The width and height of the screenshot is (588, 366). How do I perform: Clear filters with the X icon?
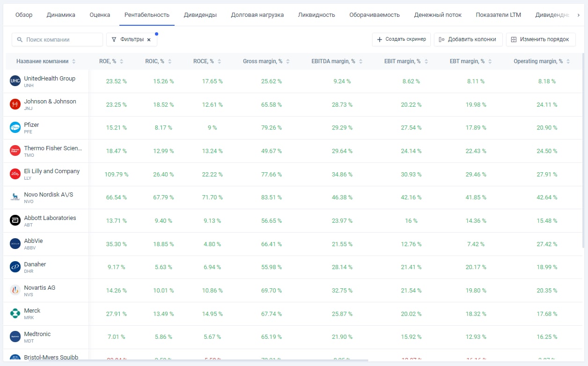pyautogui.click(x=149, y=40)
